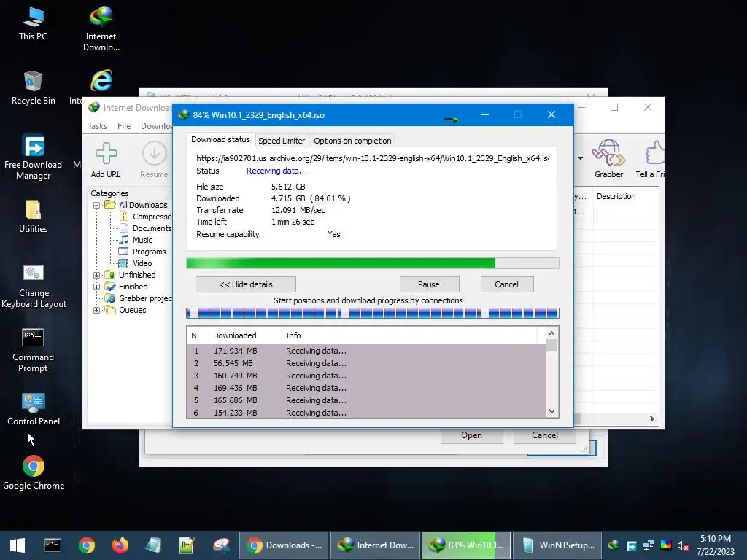Open Internet Download Manager desktop shortcut
The image size is (747, 560).
pos(101,28)
